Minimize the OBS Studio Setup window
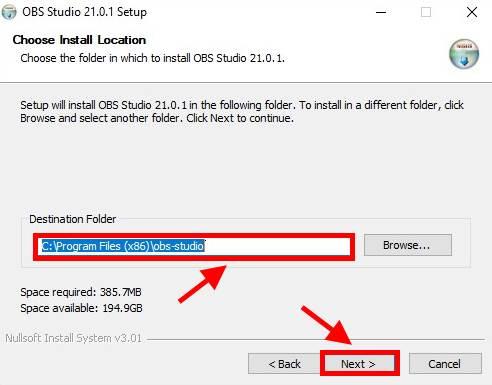Image resolution: width=492 pixels, height=385 pixels. (381, 12)
